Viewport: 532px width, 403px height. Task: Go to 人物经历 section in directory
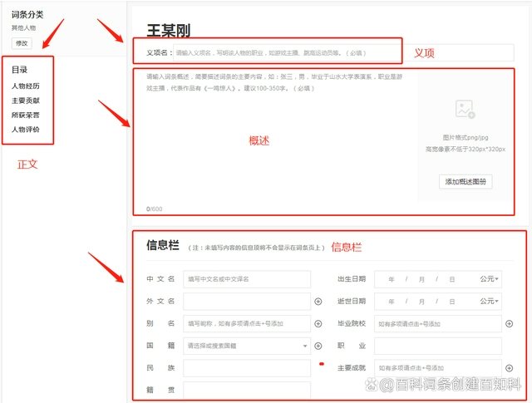(25, 86)
